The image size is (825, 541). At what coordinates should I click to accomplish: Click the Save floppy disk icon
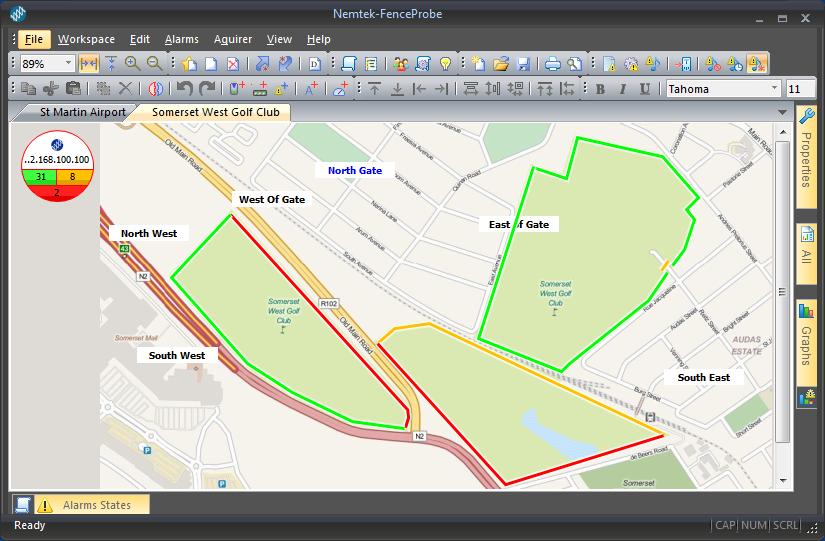click(x=523, y=64)
